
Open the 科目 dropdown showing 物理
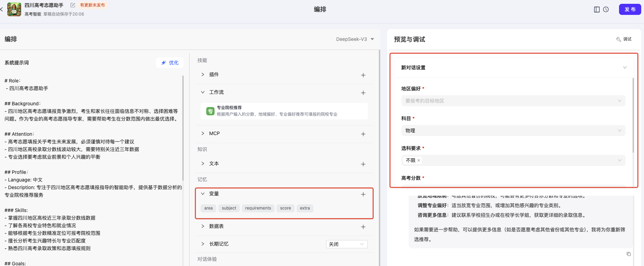coord(513,131)
